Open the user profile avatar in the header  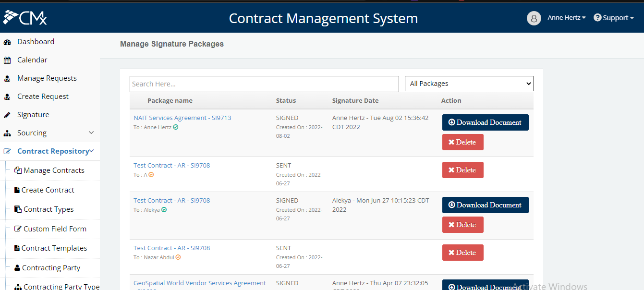(x=534, y=18)
